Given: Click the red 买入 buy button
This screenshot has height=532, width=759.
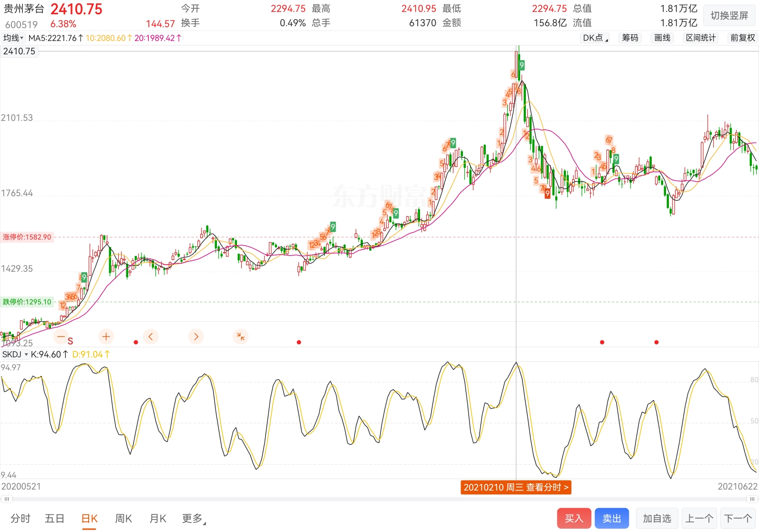Looking at the screenshot, I should 574,518.
